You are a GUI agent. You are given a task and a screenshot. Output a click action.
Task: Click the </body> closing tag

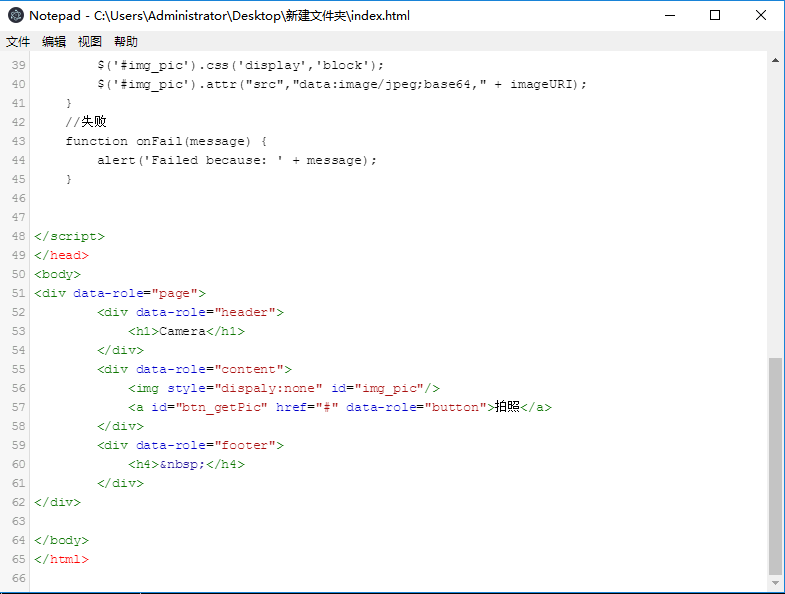[62, 540]
